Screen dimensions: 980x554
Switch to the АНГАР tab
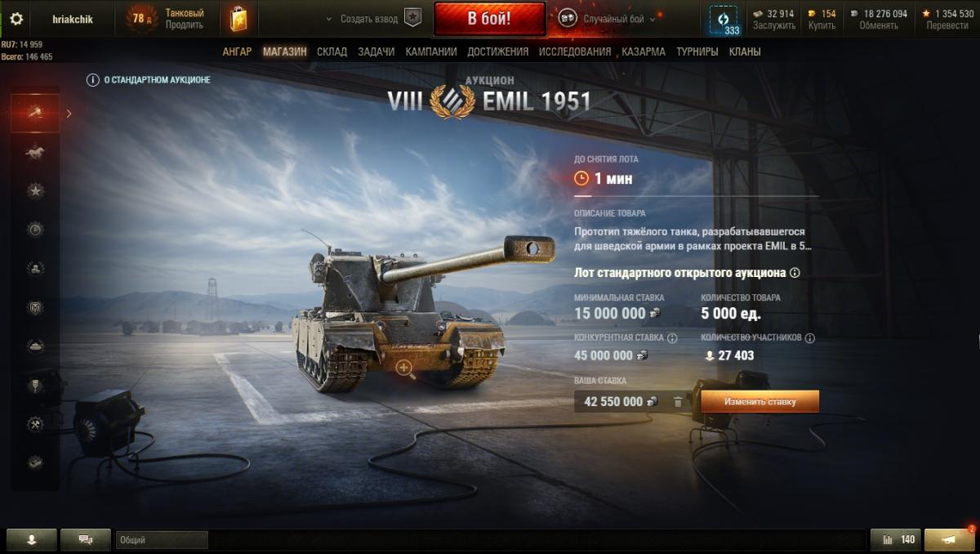point(237,51)
